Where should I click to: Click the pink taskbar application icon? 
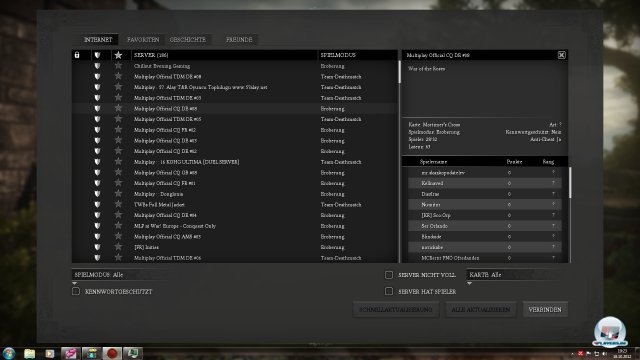click(x=71, y=353)
